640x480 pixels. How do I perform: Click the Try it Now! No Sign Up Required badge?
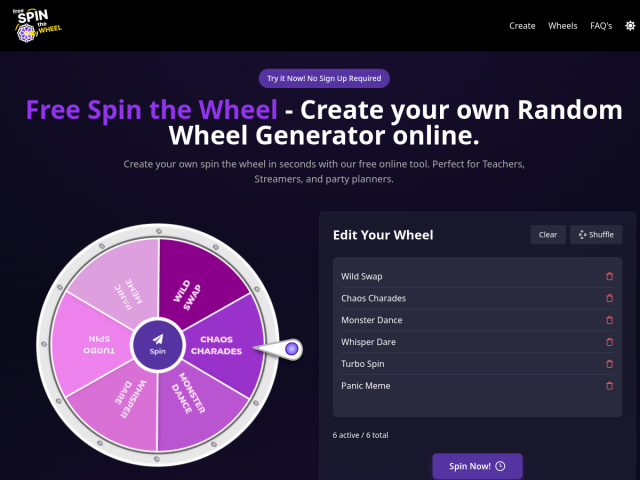(324, 78)
